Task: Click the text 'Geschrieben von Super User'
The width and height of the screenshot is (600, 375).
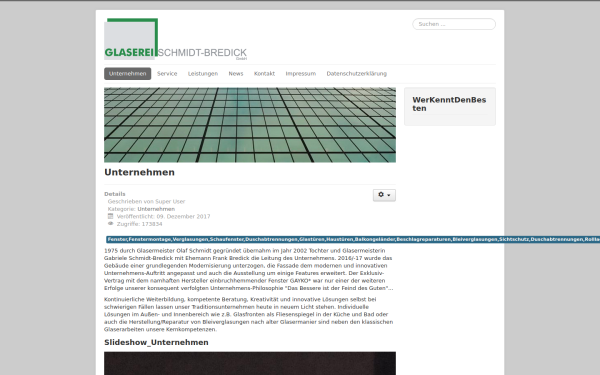Action: point(146,202)
